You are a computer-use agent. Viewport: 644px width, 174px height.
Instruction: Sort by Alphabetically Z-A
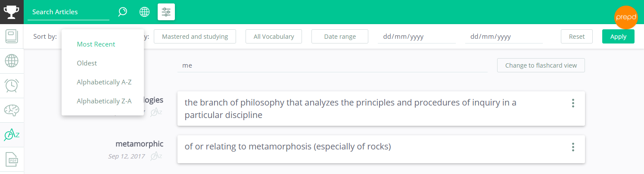tap(104, 101)
